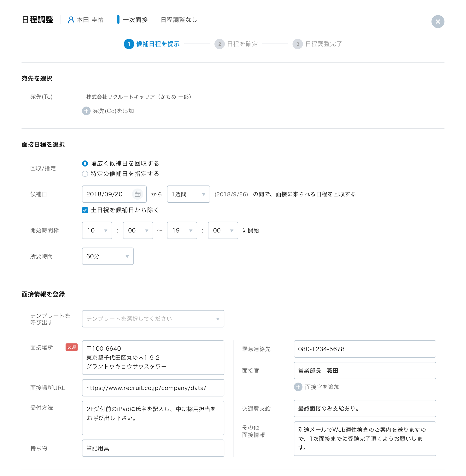Click the step 3 circle icon

pos(297,44)
